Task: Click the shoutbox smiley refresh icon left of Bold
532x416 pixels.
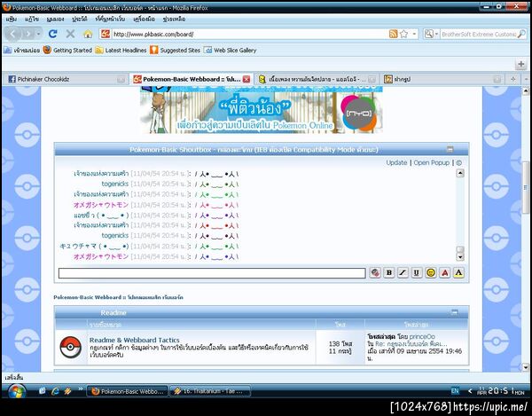Action: [375, 273]
